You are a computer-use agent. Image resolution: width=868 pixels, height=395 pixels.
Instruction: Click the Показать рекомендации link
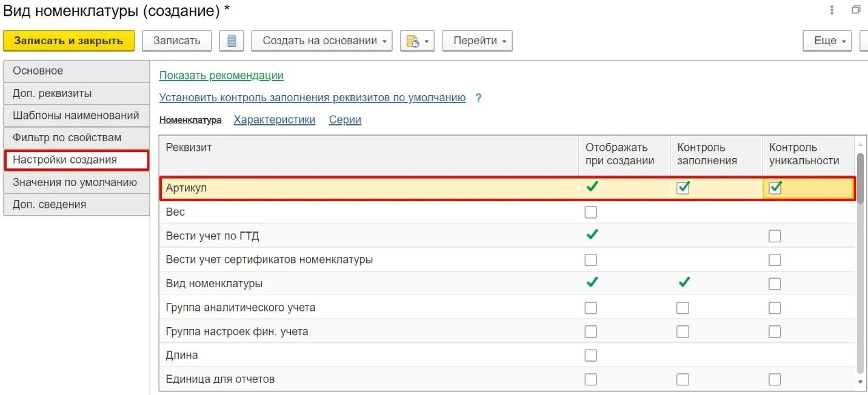pyautogui.click(x=221, y=76)
